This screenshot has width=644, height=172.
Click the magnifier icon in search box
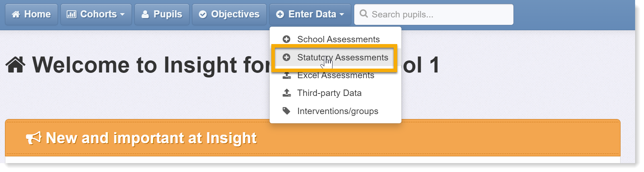[363, 14]
